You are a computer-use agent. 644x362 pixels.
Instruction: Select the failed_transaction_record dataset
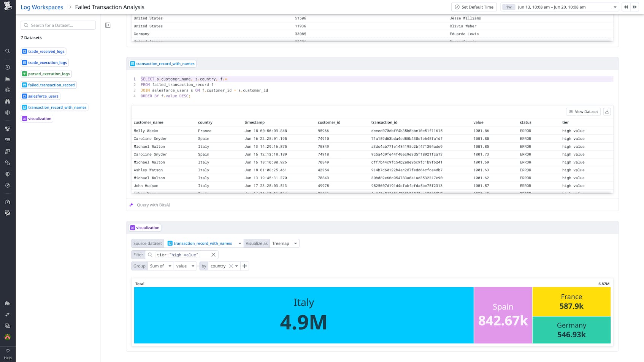49,85
